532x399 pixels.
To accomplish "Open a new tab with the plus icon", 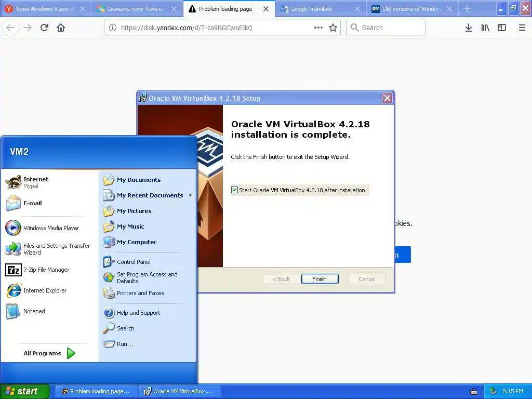I will 467,8.
